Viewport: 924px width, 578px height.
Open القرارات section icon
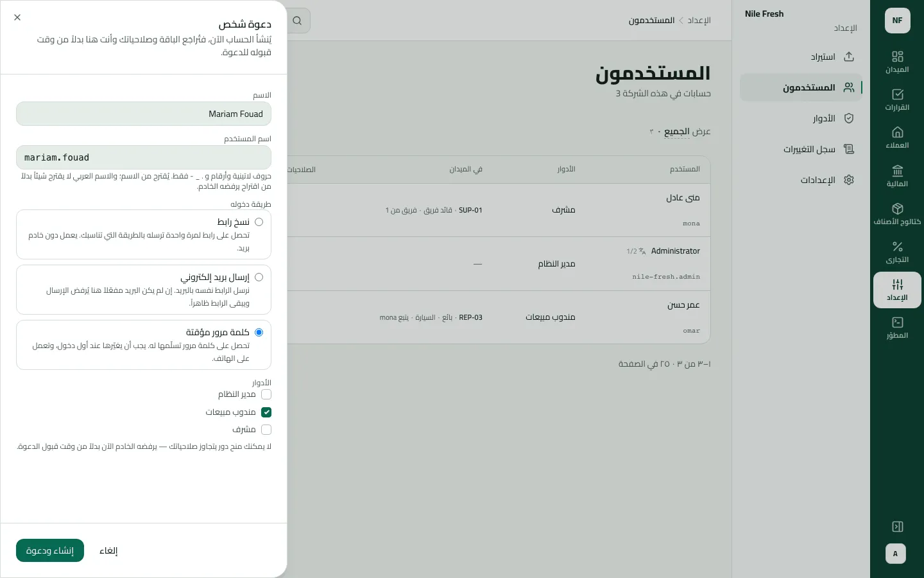point(897,100)
